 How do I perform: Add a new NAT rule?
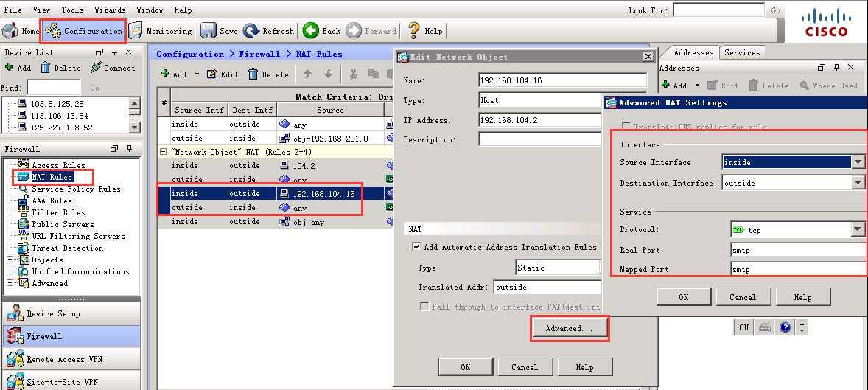point(173,74)
